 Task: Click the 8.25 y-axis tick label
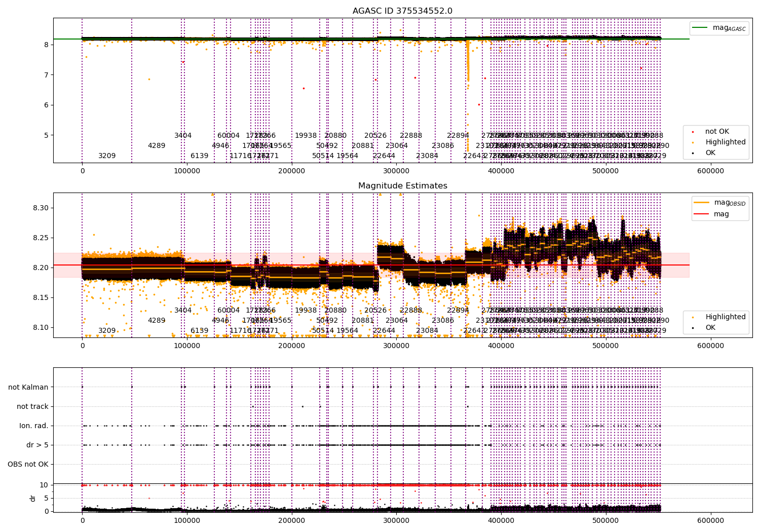click(41, 238)
